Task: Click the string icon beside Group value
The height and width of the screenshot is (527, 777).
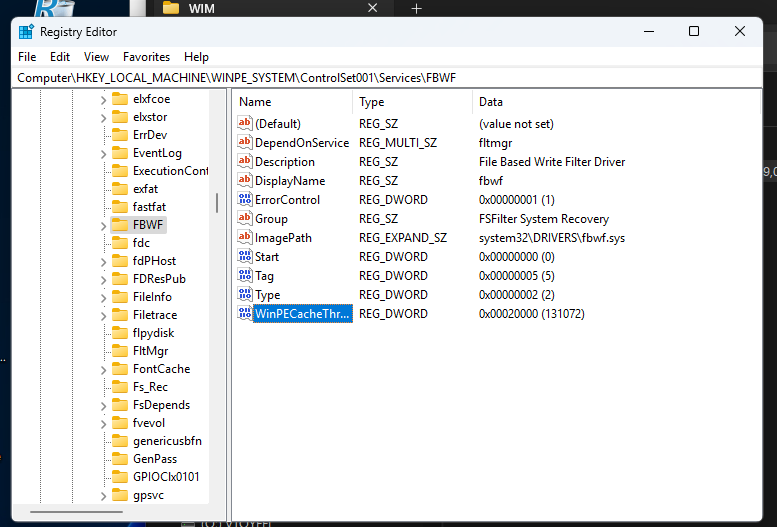Action: [x=245, y=218]
